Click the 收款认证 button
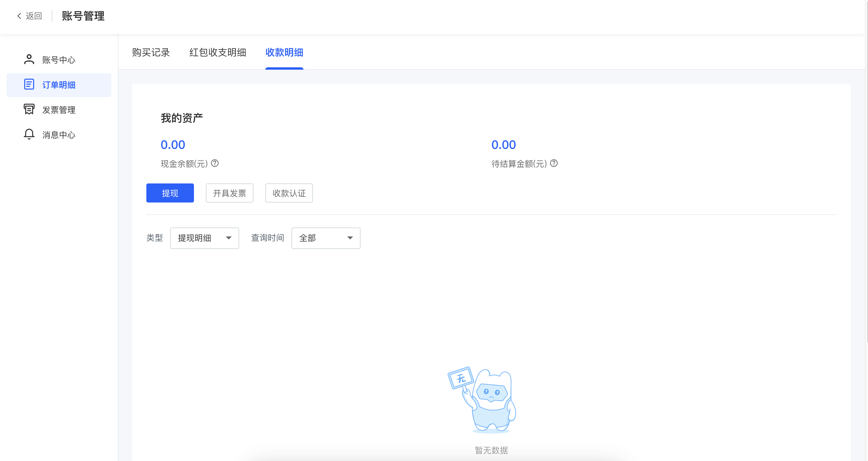868x461 pixels. 289,193
